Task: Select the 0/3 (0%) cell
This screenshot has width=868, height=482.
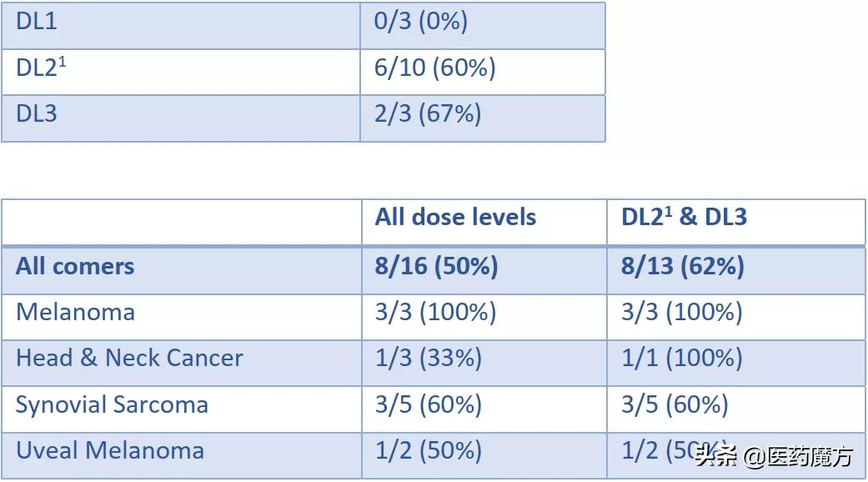Action: (421, 22)
